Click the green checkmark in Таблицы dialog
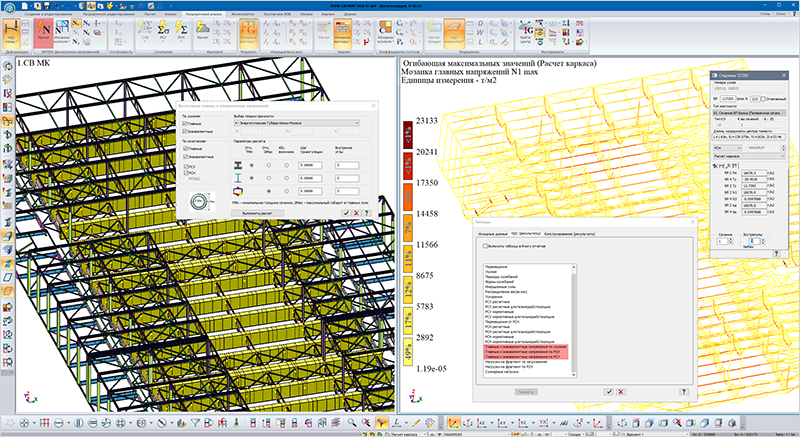Screen dimensions: 800x437 pyautogui.click(x=609, y=392)
